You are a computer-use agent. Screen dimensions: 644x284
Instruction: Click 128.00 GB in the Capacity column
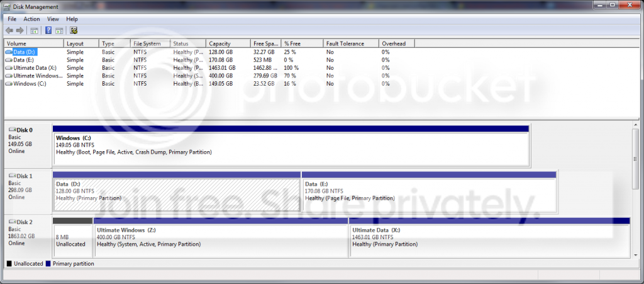pyautogui.click(x=221, y=52)
